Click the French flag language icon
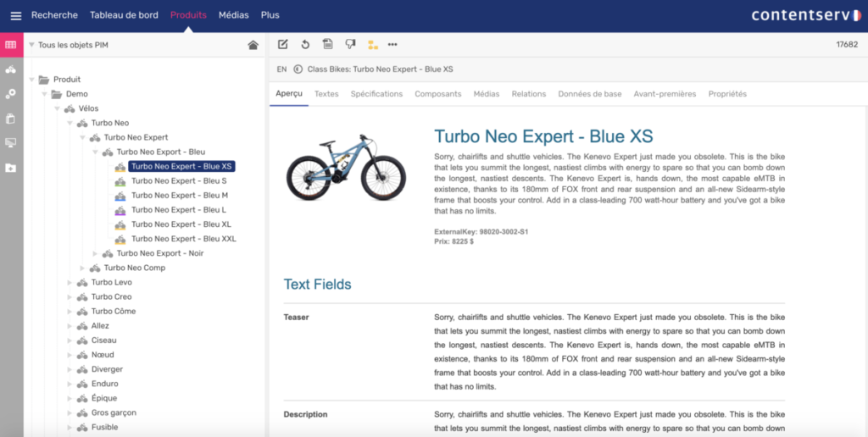The image size is (868, 437). (x=860, y=15)
